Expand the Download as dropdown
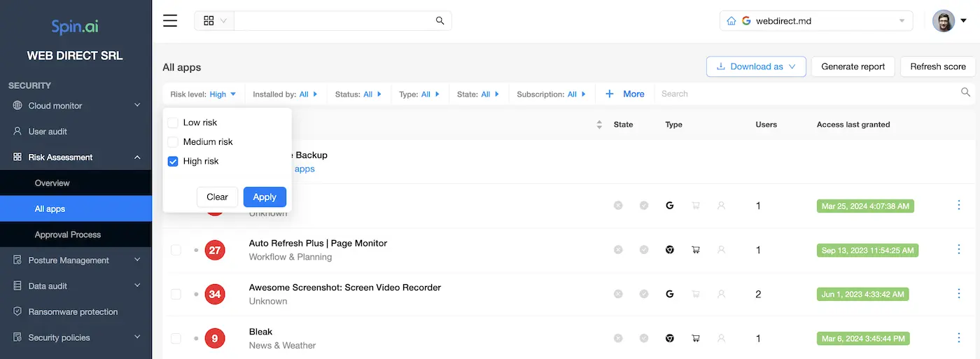This screenshot has height=359, width=980. pyautogui.click(x=756, y=66)
